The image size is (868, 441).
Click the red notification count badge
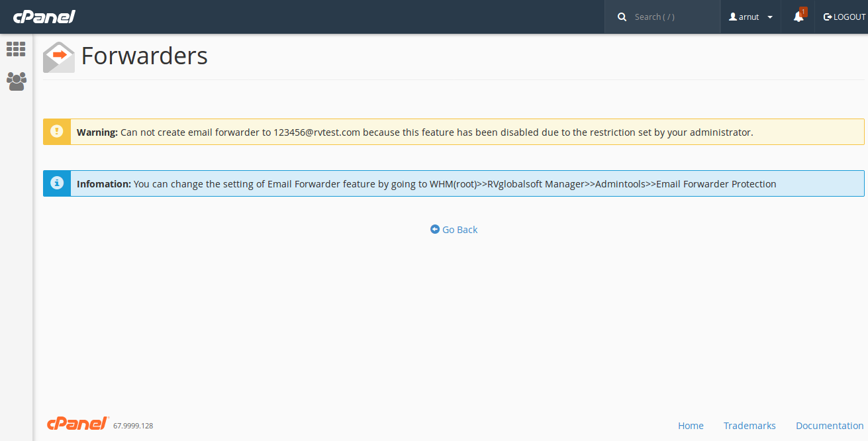[x=803, y=11]
